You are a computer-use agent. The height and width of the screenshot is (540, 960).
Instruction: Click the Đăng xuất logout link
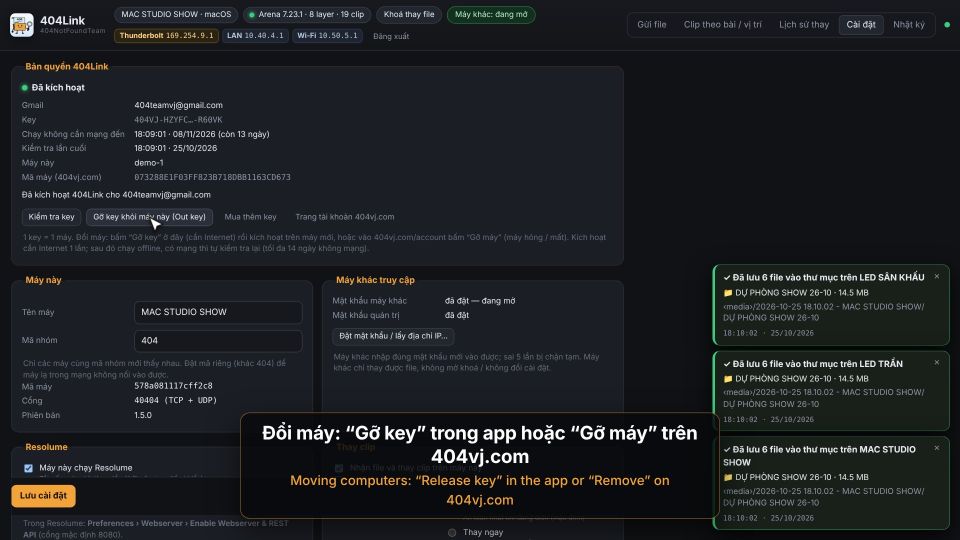coord(391,36)
